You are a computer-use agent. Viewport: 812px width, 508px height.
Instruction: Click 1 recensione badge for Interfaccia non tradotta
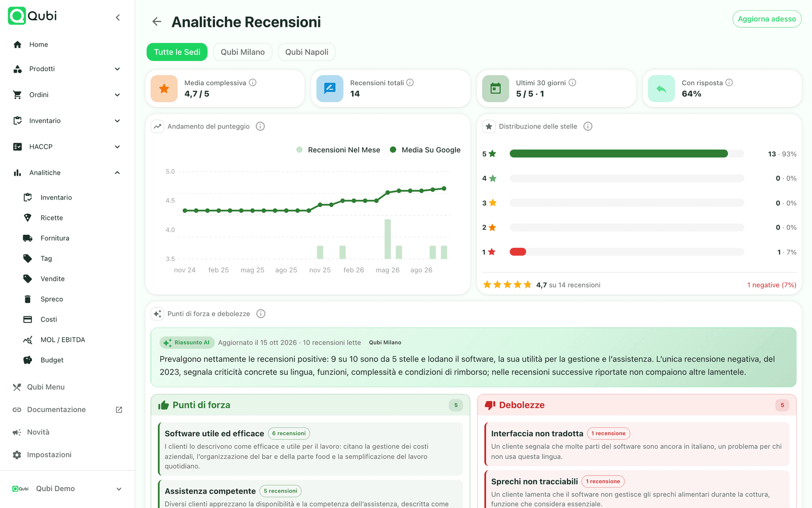pyautogui.click(x=608, y=433)
